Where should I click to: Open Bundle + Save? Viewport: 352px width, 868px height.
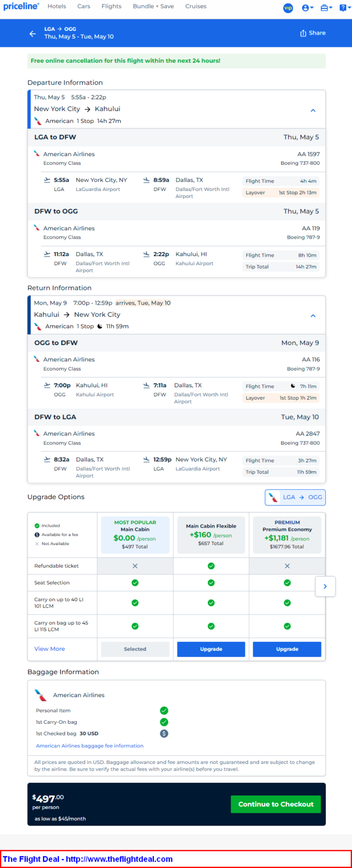pyautogui.click(x=153, y=6)
